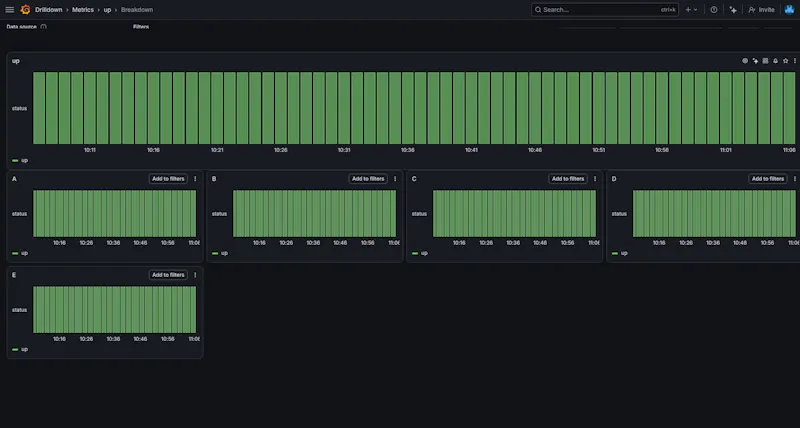Expand the plus add-new dropdown
800x428 pixels.
coord(691,10)
